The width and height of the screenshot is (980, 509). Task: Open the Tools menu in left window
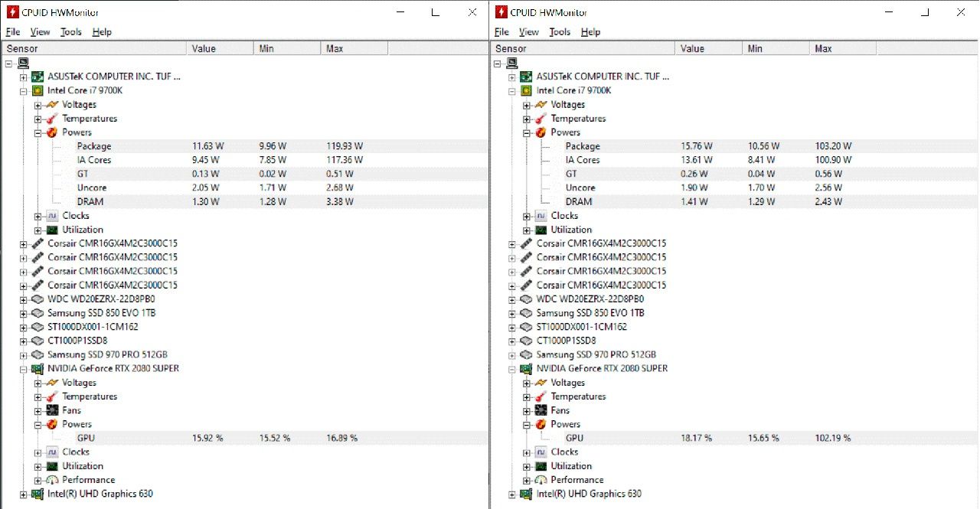tap(71, 32)
